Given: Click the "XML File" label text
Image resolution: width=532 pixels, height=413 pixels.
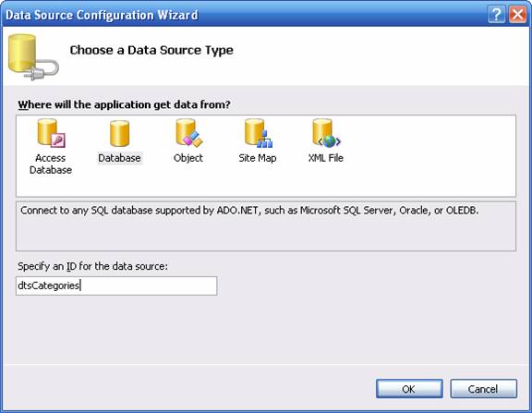Looking at the screenshot, I should click(326, 158).
